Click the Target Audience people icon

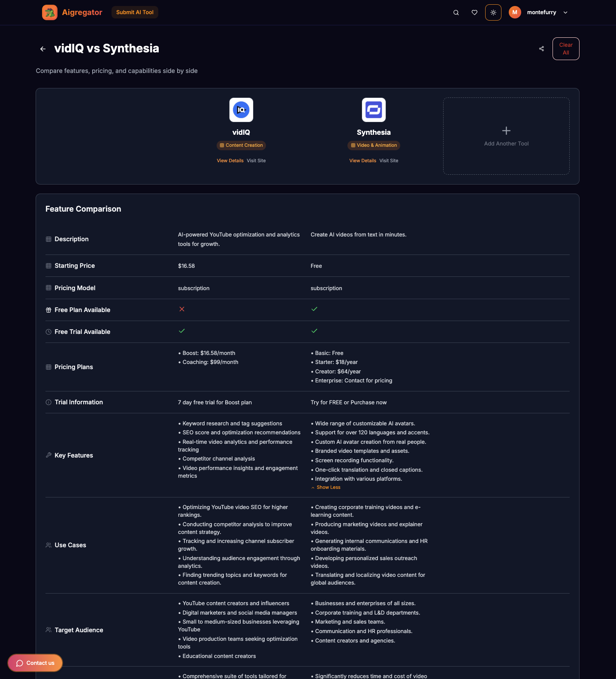[x=48, y=630]
